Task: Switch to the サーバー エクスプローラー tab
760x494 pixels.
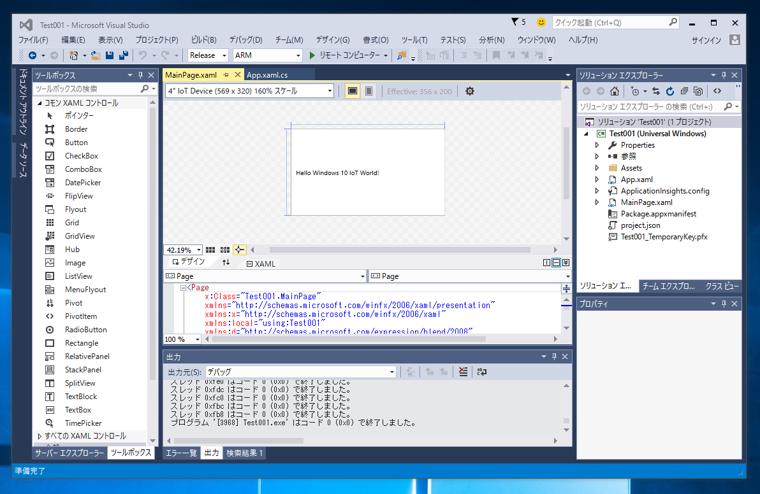Action: tap(69, 453)
